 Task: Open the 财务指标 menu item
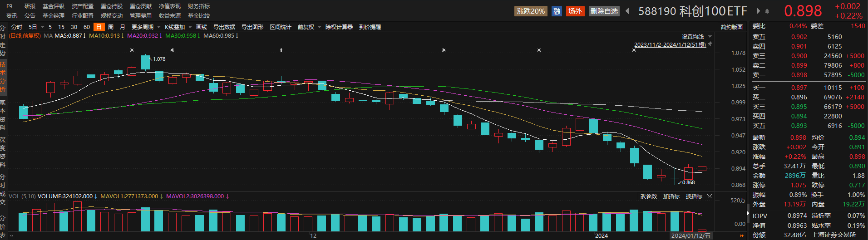coord(199,6)
